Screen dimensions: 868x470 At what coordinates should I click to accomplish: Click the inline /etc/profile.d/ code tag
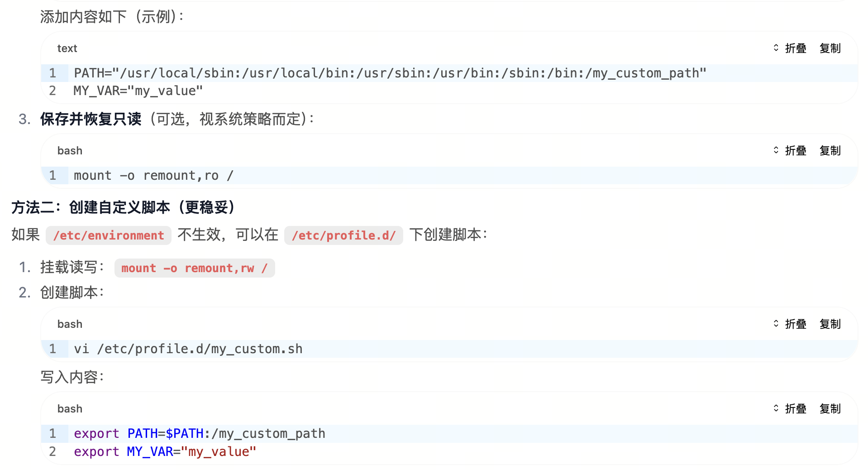(x=343, y=235)
